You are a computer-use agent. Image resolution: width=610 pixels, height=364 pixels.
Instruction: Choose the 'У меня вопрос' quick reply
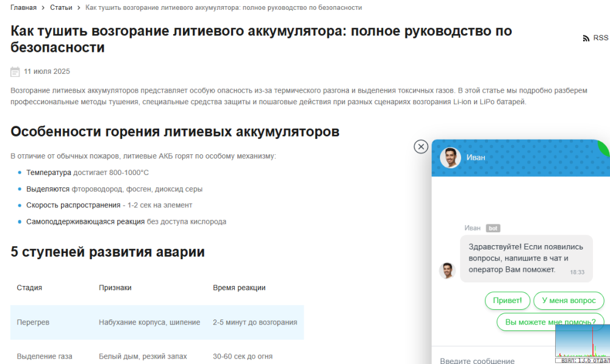(x=569, y=301)
